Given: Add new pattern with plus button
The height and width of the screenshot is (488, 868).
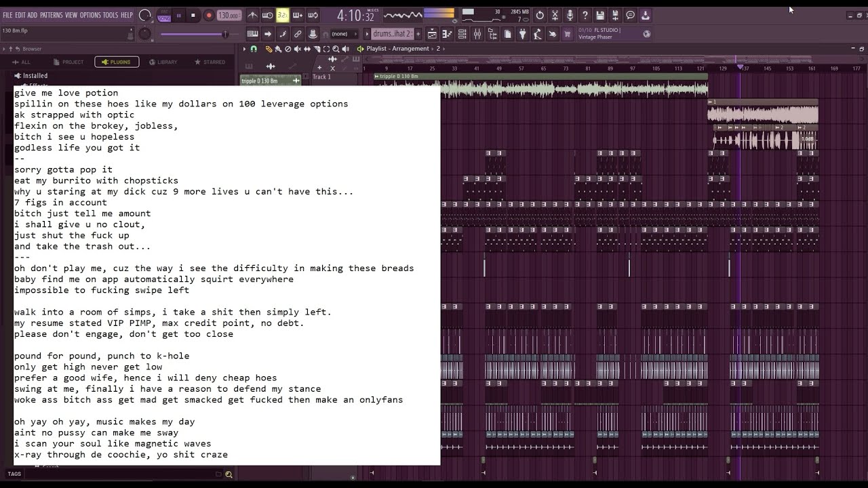Looking at the screenshot, I should (x=418, y=34).
